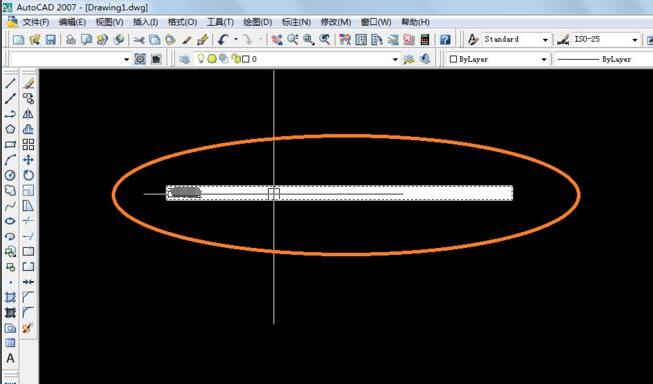653x384 pixels.
Task: Select the Region tool
Action: [x=10, y=328]
